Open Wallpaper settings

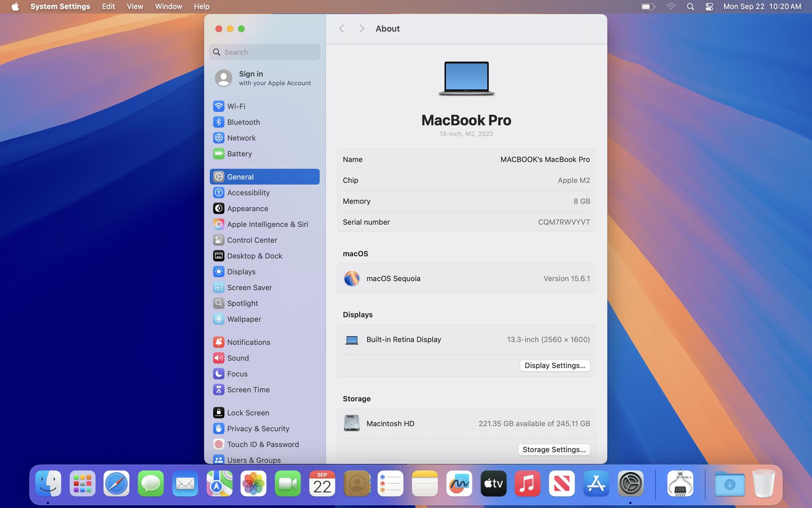(265, 319)
